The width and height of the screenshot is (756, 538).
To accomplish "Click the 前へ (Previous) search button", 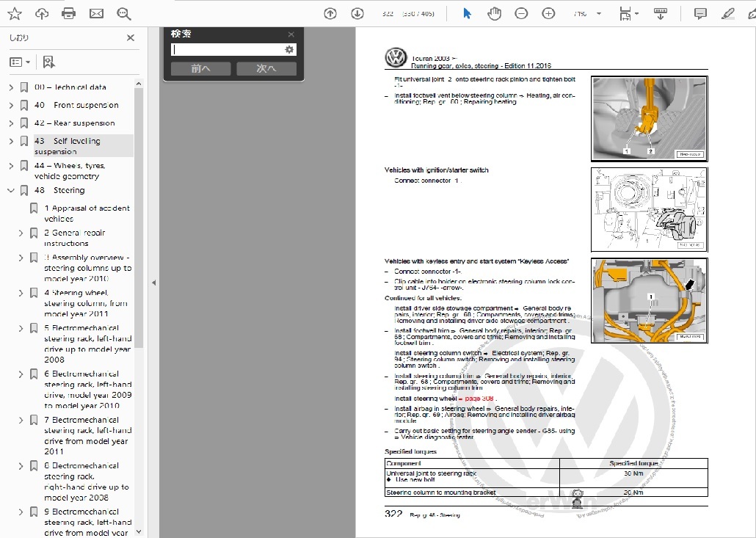I will tap(200, 69).
